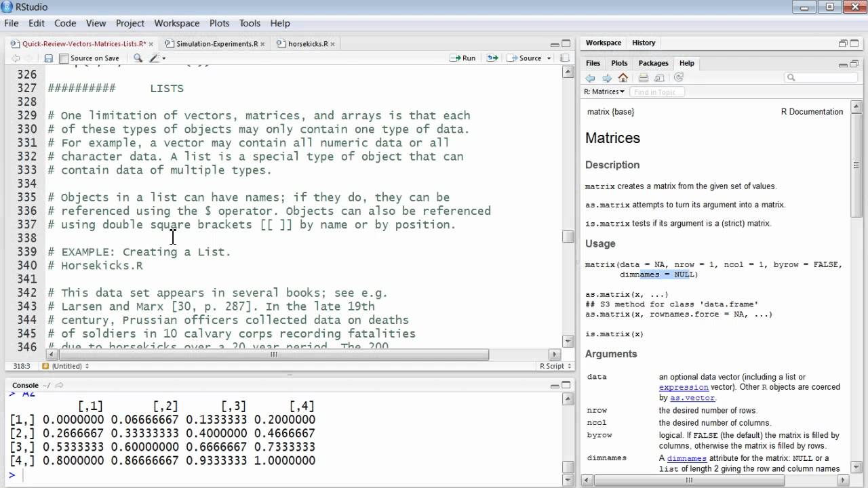Close the Quick-Review-Vectors-Matrices-Lists.R tab
Viewport: 868px width, 488px height.
coord(151,44)
